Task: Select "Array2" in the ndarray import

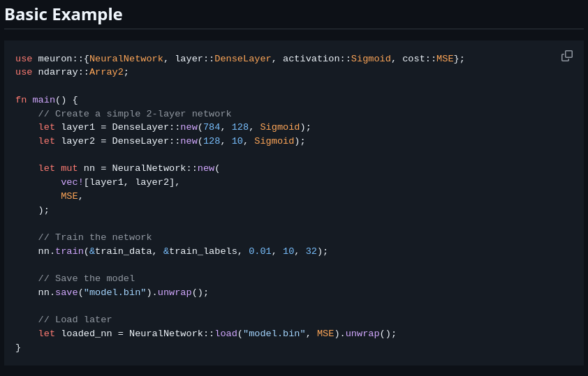Action: pyautogui.click(x=106, y=73)
